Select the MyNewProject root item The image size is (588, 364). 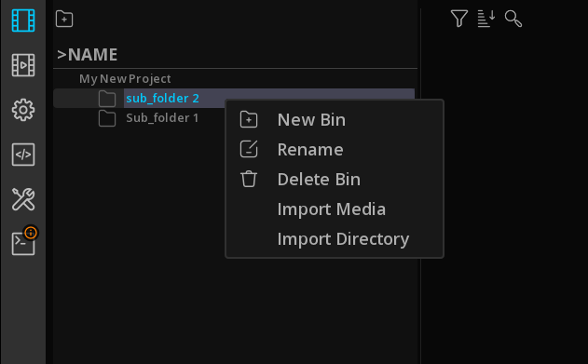click(125, 78)
